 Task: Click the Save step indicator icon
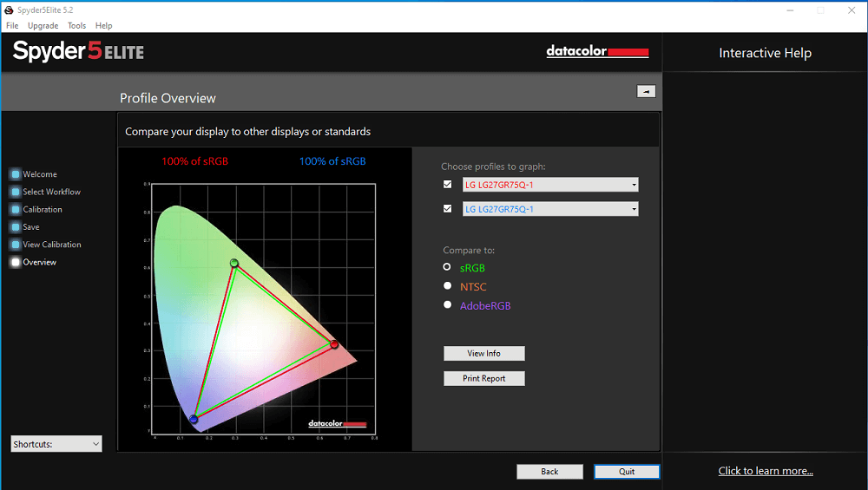[x=16, y=226]
